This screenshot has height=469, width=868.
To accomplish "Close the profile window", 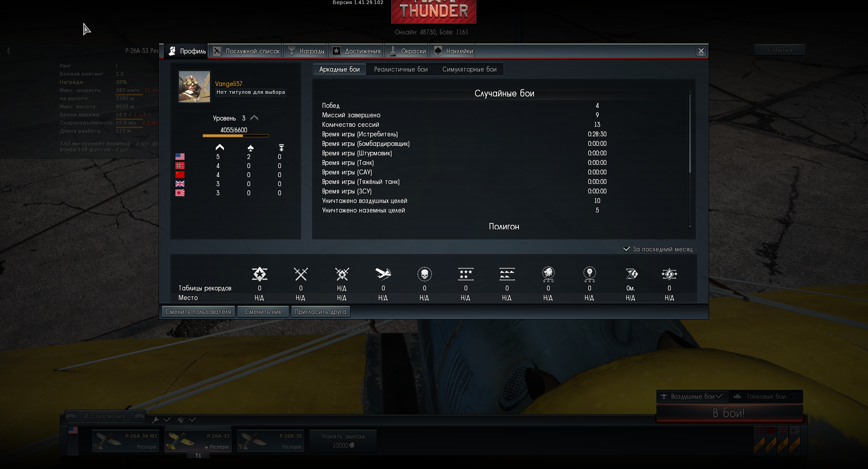I will coord(701,51).
